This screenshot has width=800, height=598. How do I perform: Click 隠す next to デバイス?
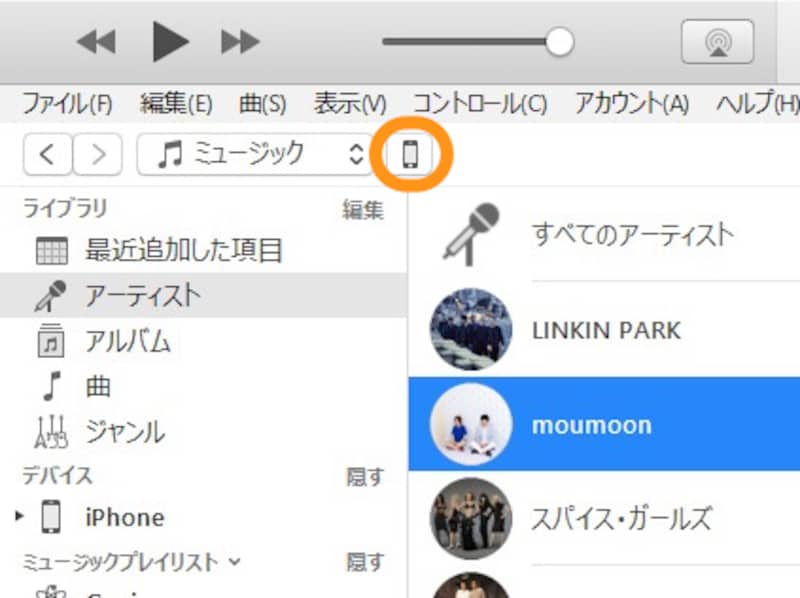pyautogui.click(x=366, y=478)
